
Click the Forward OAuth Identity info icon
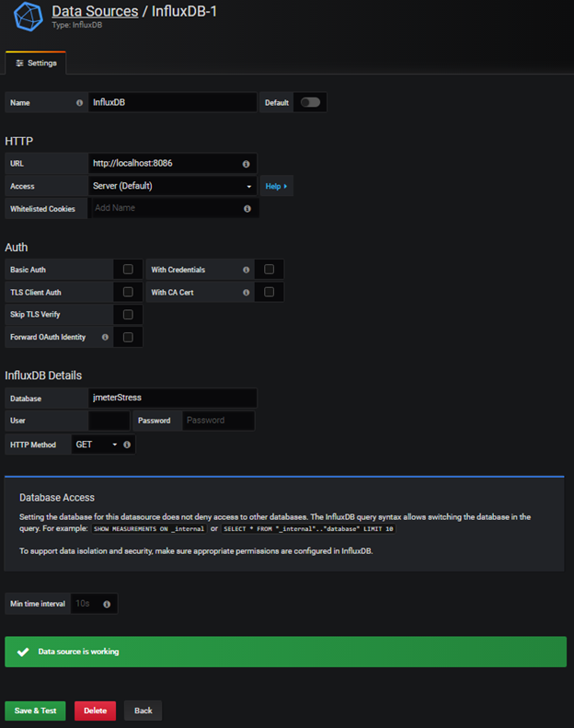[x=106, y=337]
